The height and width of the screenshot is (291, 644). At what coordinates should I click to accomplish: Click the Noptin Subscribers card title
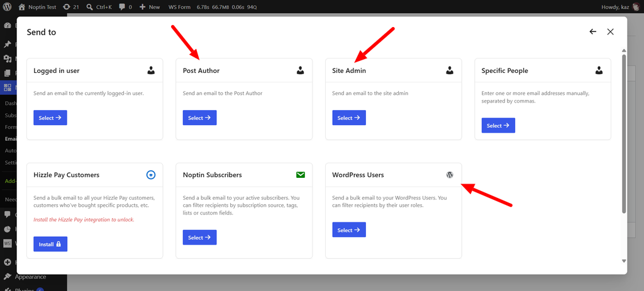[x=213, y=175]
